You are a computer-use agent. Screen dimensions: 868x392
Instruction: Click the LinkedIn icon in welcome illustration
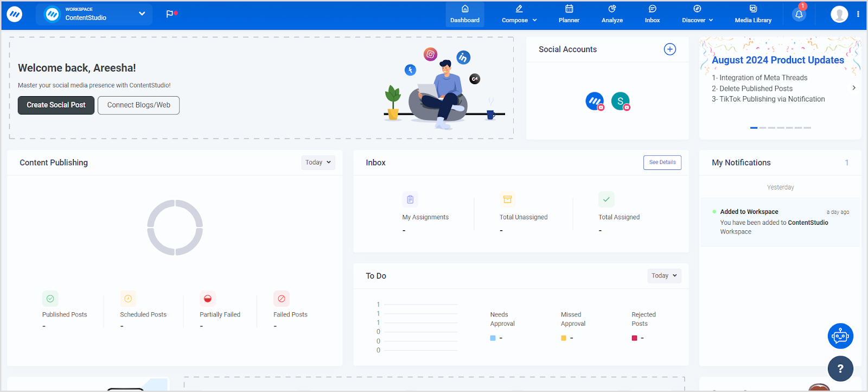coord(463,58)
